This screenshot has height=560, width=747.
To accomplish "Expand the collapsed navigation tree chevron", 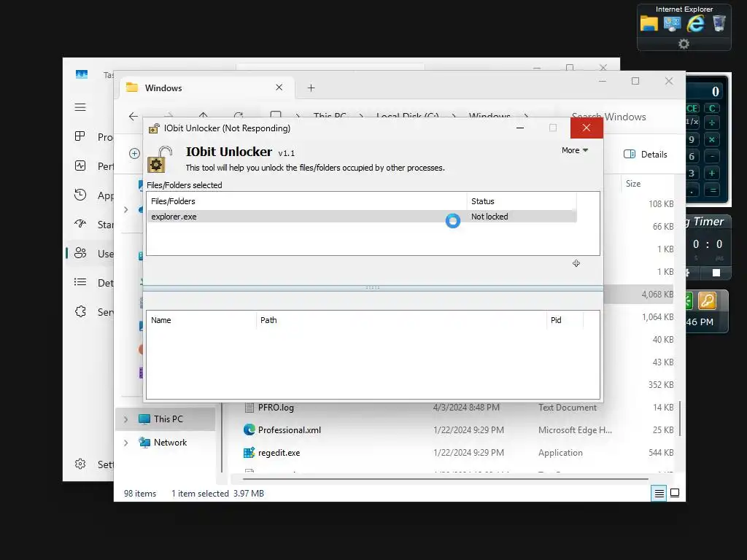I will click(x=125, y=209).
